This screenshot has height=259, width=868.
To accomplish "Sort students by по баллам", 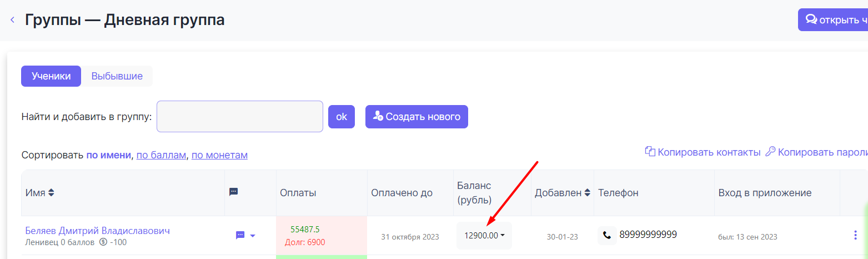I will click(x=161, y=155).
